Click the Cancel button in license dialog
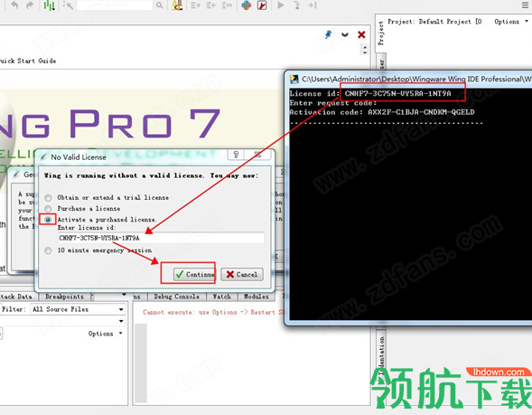 click(242, 274)
